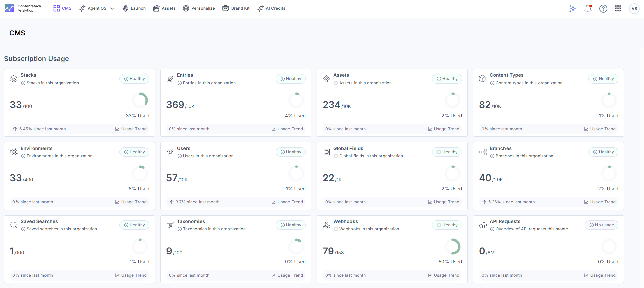
Task: Open Personalize in the top navigation
Action: tap(199, 8)
